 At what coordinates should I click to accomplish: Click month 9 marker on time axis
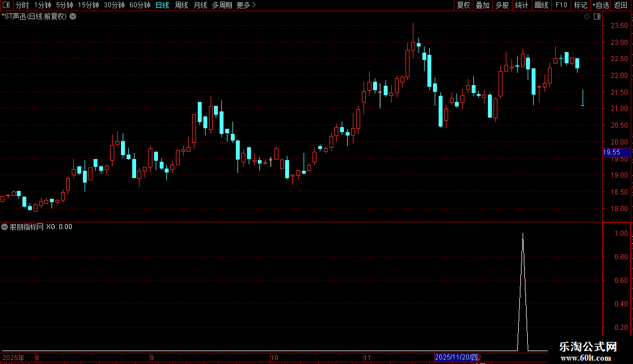point(152,357)
